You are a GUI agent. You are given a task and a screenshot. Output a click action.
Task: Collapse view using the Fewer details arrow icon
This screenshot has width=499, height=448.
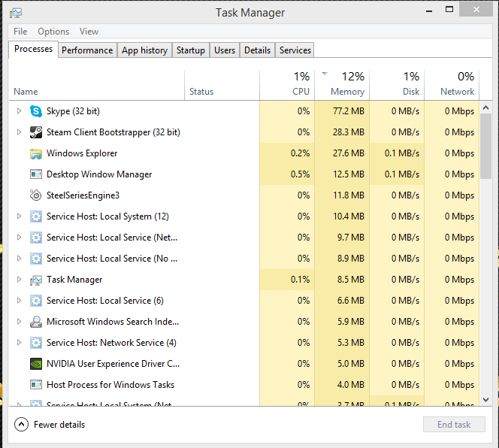21,425
